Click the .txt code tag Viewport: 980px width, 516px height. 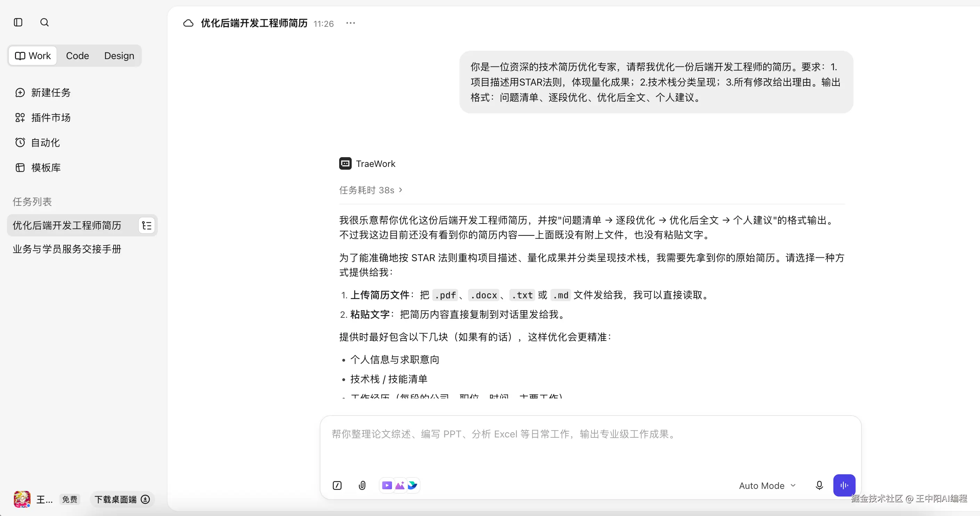[522, 295]
